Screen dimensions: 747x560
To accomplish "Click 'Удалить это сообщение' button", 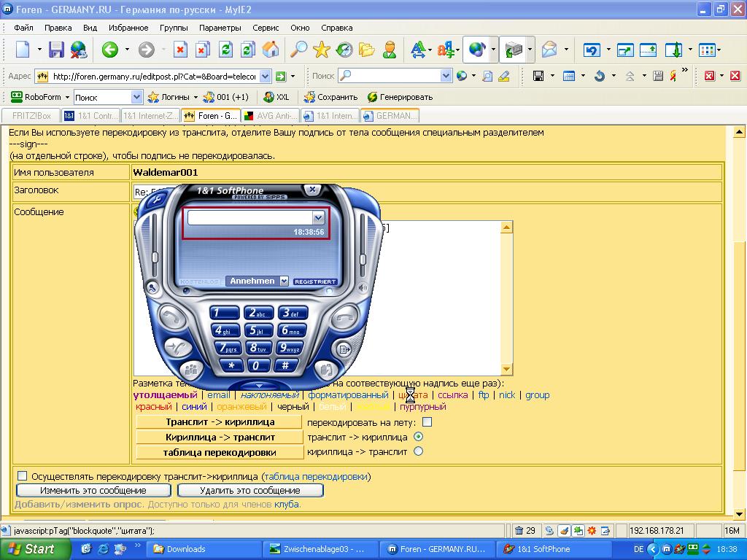I will [250, 491].
